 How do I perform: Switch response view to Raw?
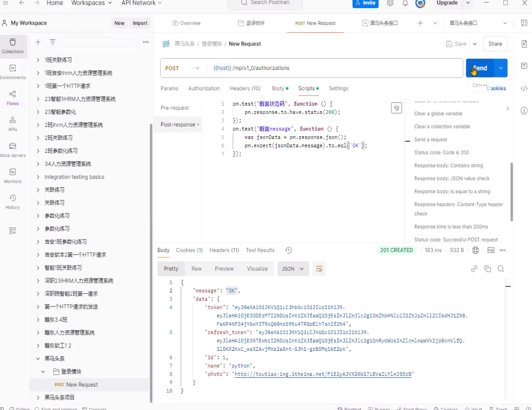pos(197,269)
